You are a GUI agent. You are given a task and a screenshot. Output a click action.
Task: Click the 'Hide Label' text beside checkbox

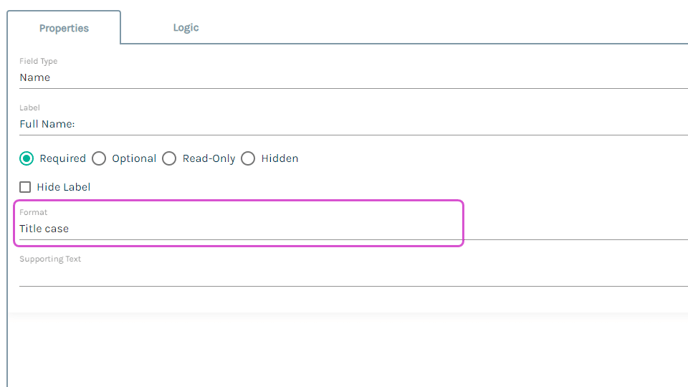(64, 187)
